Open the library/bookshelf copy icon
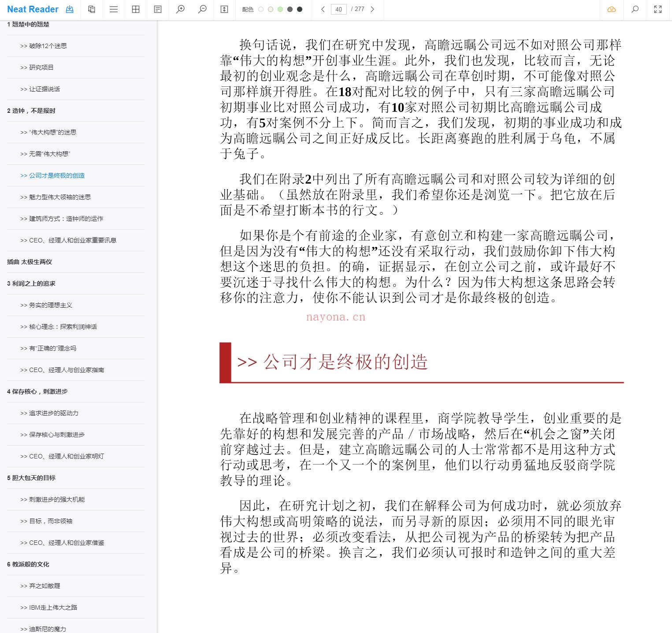672x633 pixels. tap(92, 9)
